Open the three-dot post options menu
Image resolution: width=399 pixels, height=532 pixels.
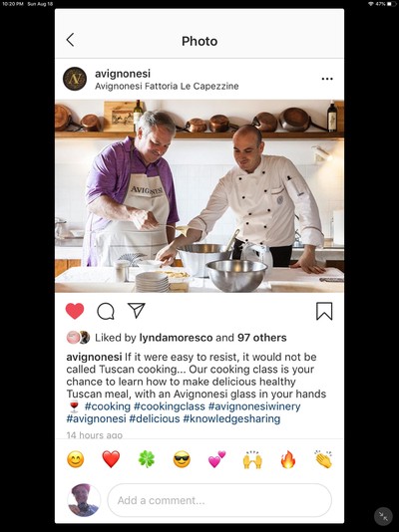(327, 79)
